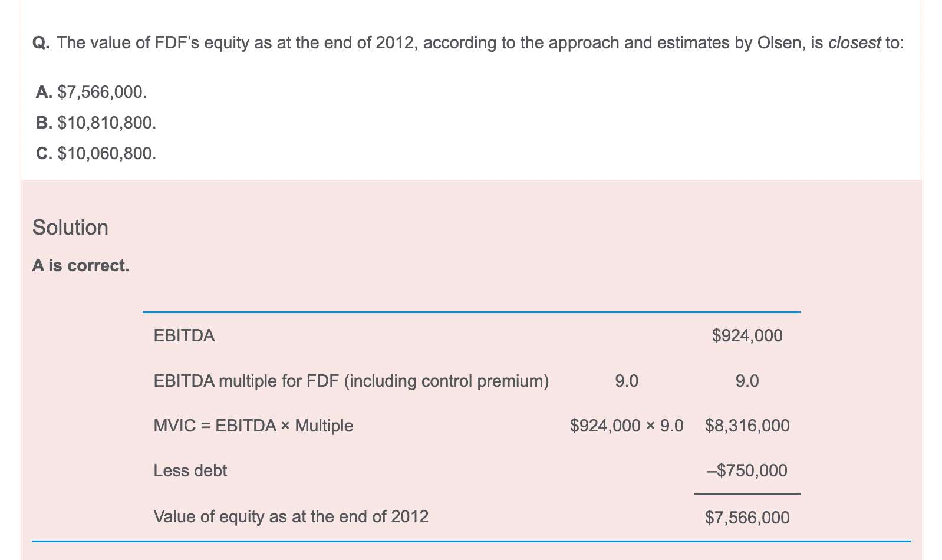The height and width of the screenshot is (560, 942).
Task: Click the –$750,000 debt value
Action: (747, 470)
